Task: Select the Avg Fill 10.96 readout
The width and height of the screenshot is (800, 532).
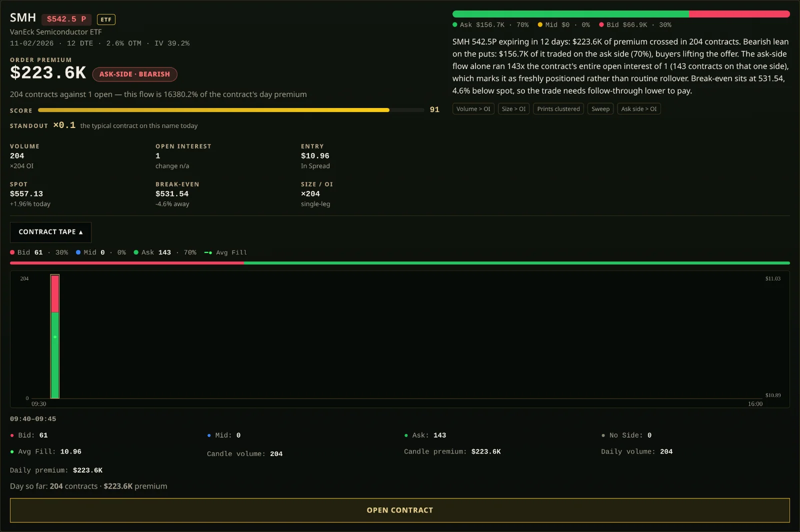Action: pos(46,451)
